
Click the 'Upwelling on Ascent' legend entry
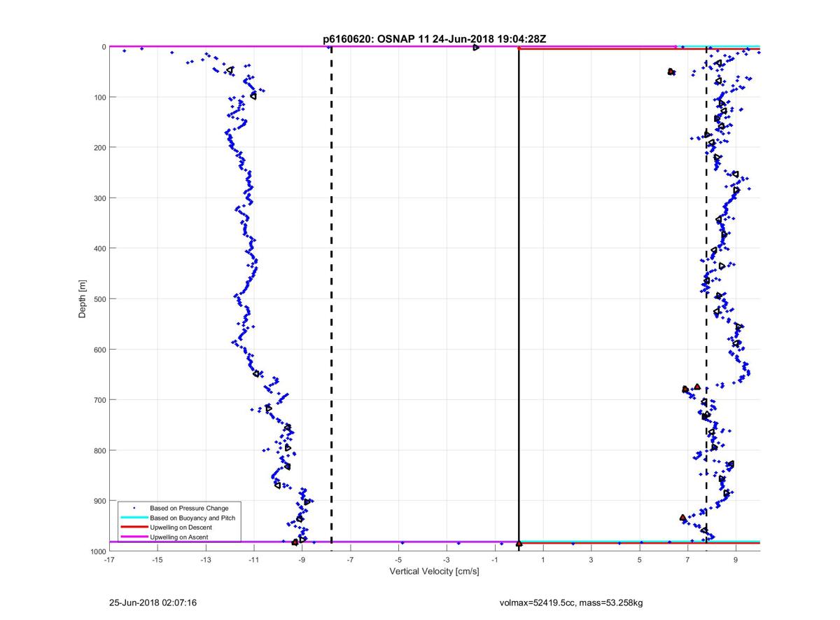(178, 537)
